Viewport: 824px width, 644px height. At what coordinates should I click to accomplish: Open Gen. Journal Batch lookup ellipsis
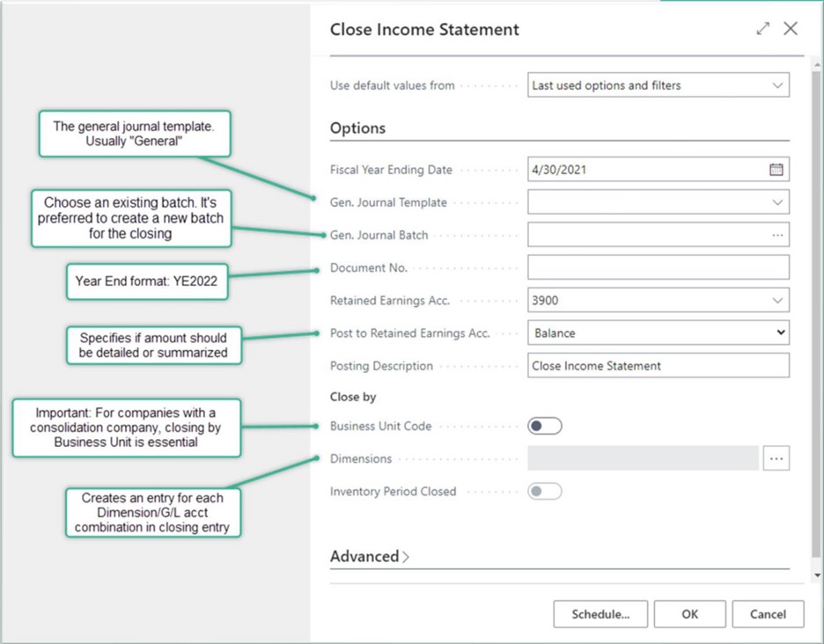coord(777,235)
